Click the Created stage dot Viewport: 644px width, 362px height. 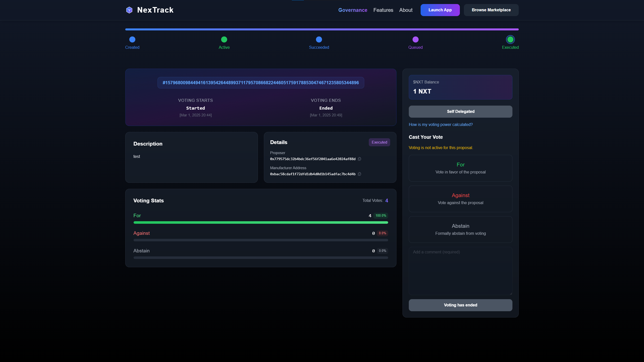coord(132,39)
